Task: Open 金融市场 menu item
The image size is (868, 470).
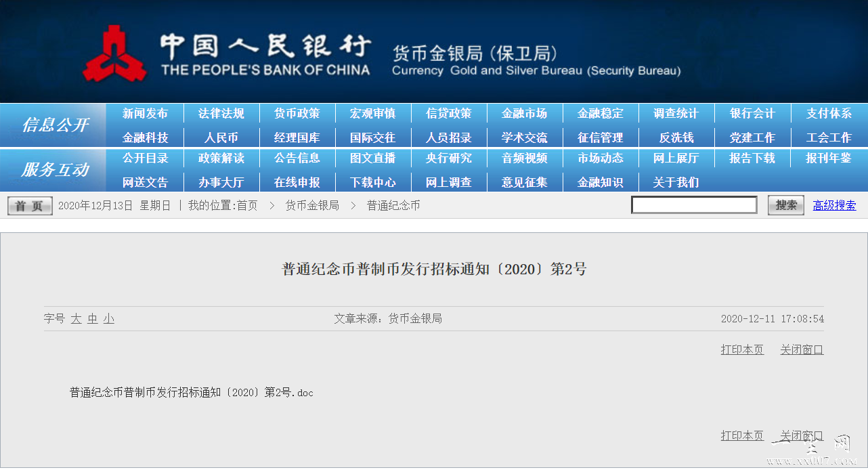Action: [524, 114]
